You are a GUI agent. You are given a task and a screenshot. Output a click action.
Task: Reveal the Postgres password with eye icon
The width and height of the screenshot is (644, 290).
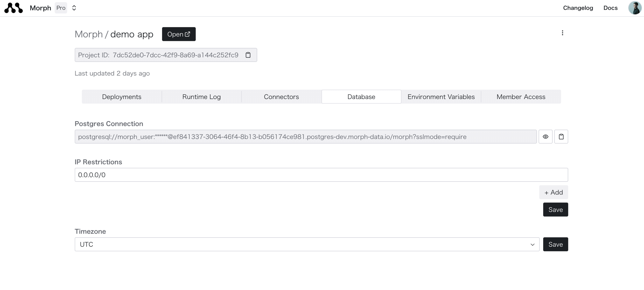(x=545, y=136)
